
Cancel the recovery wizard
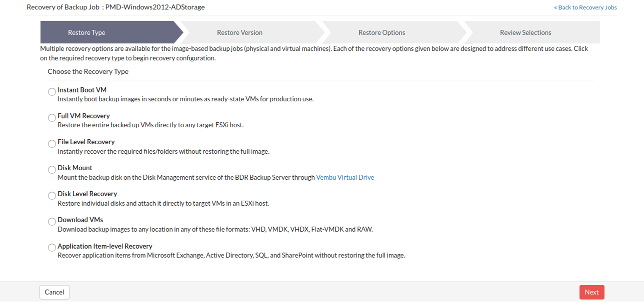pyautogui.click(x=54, y=292)
